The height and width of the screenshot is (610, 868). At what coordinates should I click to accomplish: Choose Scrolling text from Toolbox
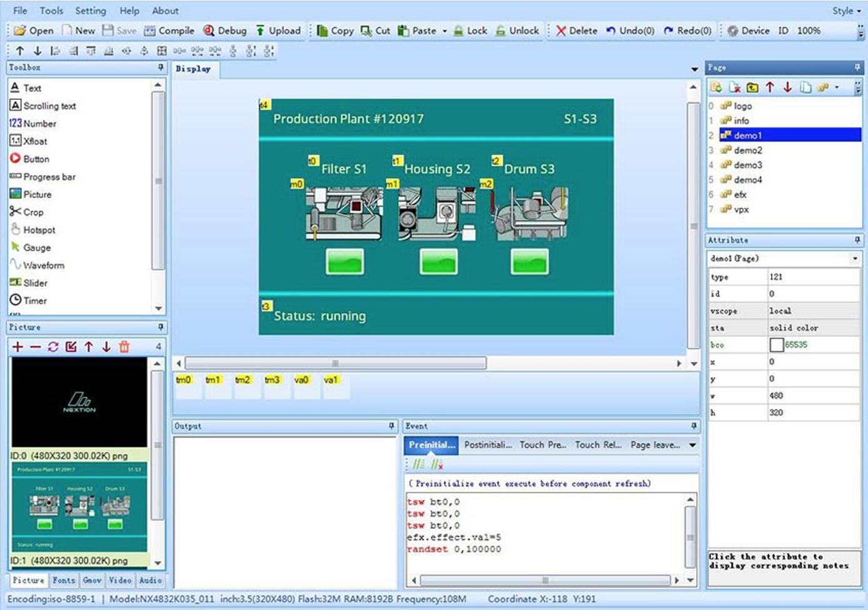pyautogui.click(x=43, y=106)
